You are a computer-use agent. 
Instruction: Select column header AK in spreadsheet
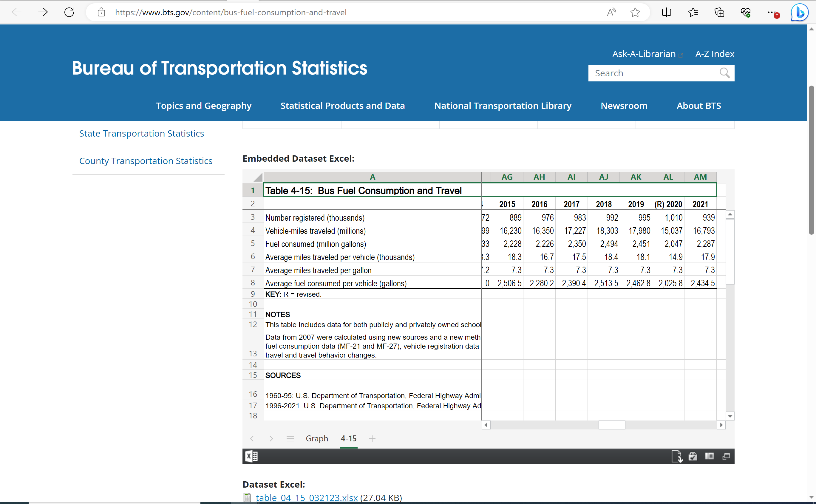pyautogui.click(x=636, y=177)
